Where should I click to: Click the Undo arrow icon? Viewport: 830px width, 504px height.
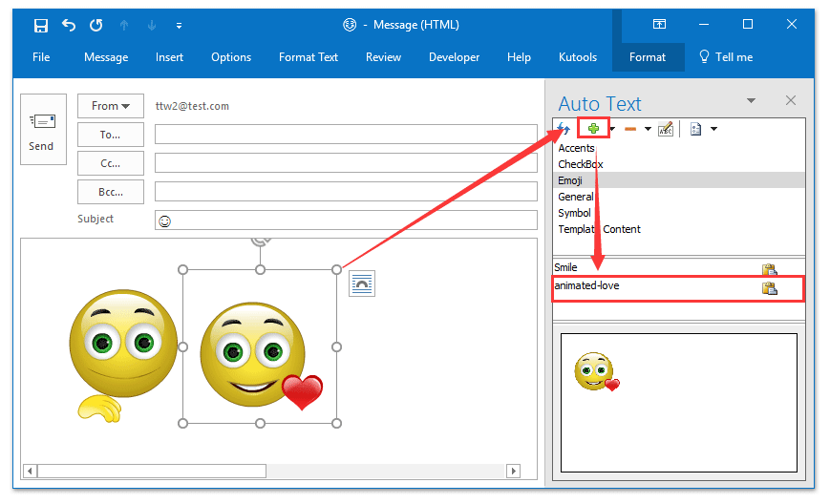click(x=68, y=25)
